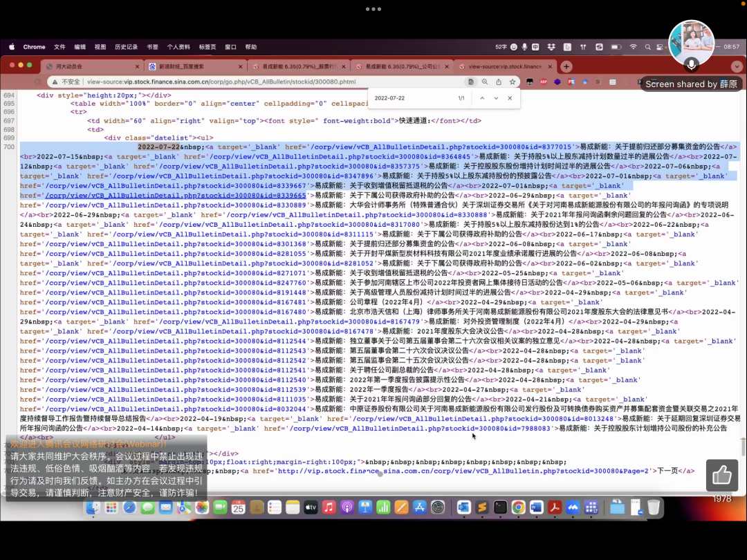747x560 pixels.
Task: Expand the tab search dropdown arrow
Action: (x=737, y=66)
